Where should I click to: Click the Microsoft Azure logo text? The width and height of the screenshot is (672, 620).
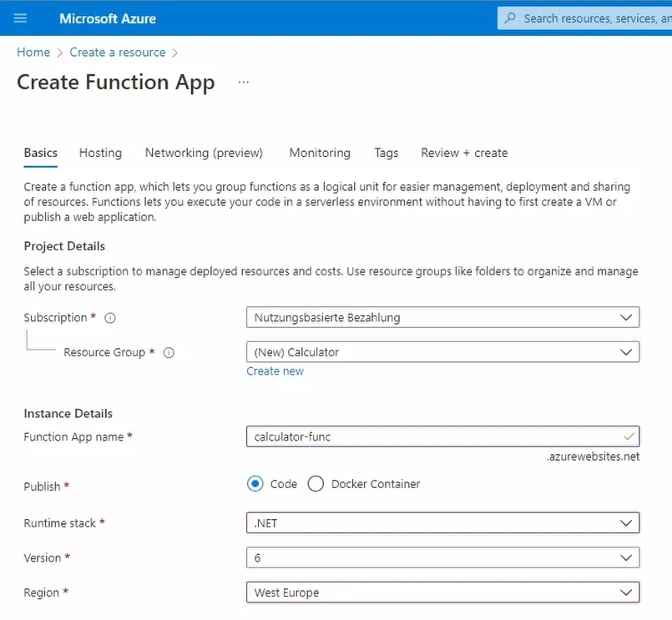click(x=108, y=18)
